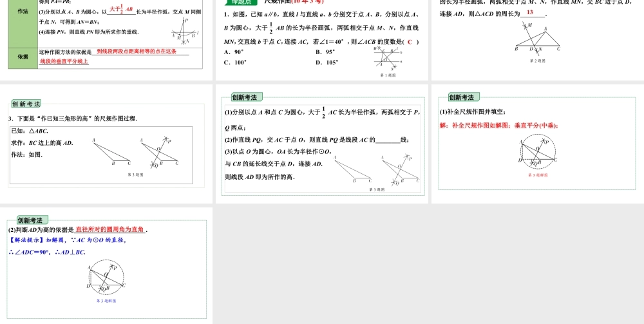Choose option C. 100° in question 1
This screenshot has width=644, height=324.
236,62
